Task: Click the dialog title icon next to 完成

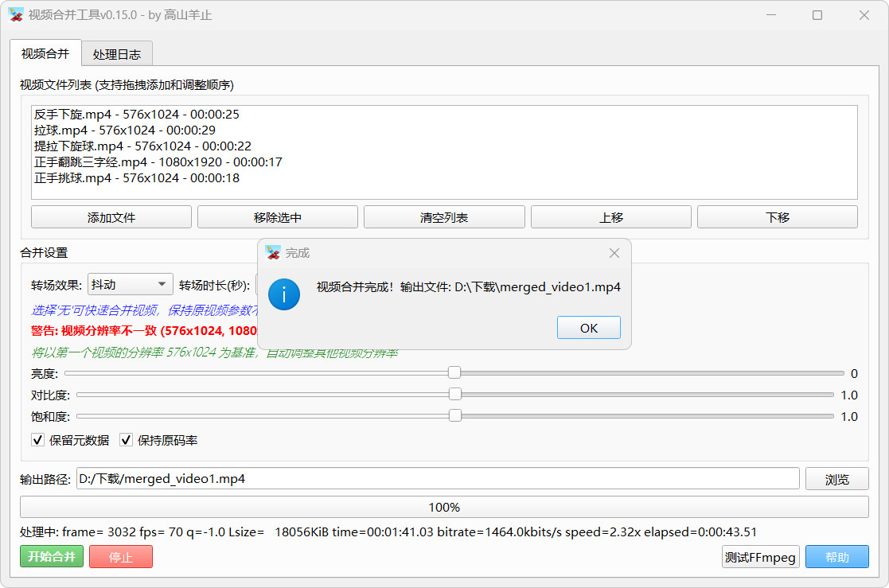Action: 273,253
